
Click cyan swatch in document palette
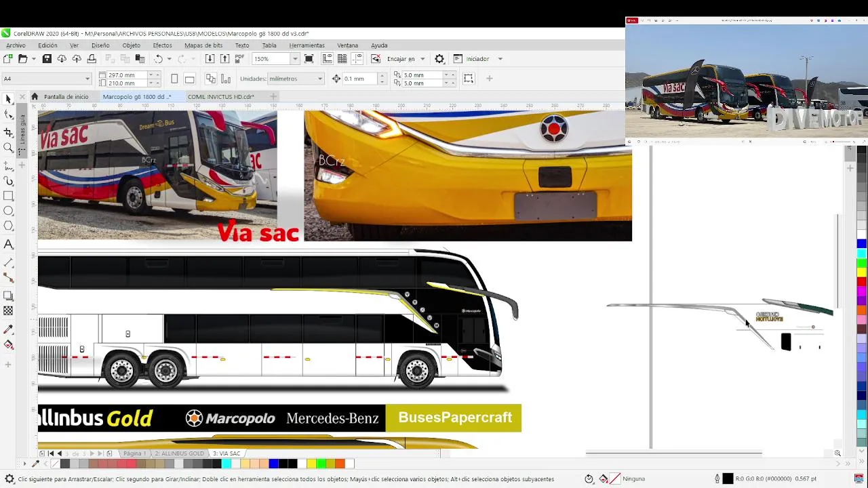[226, 464]
